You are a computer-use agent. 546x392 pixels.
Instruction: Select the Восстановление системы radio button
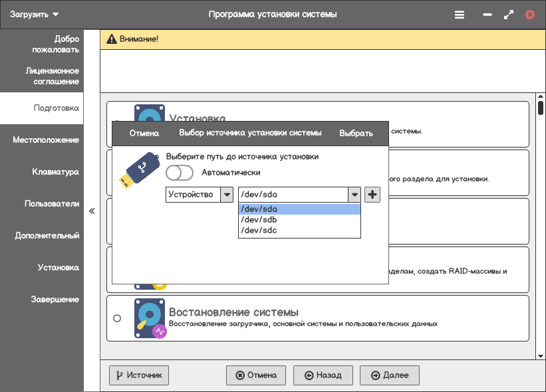click(117, 318)
